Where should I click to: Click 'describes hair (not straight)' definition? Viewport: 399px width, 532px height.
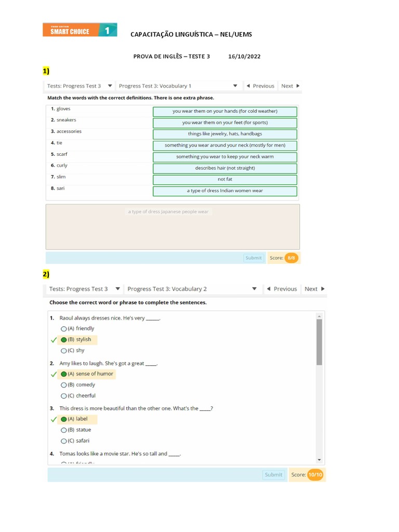[225, 168]
